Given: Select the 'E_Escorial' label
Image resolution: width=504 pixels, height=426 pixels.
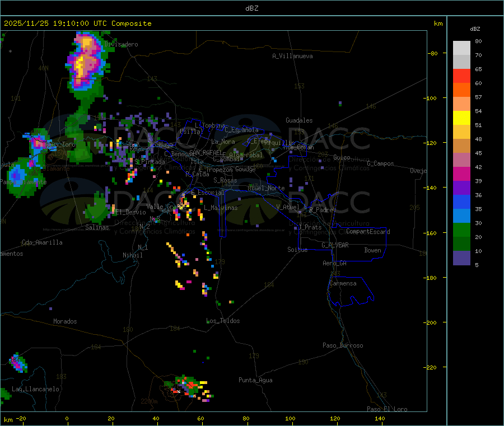Looking at the screenshot, I should (208, 193).
